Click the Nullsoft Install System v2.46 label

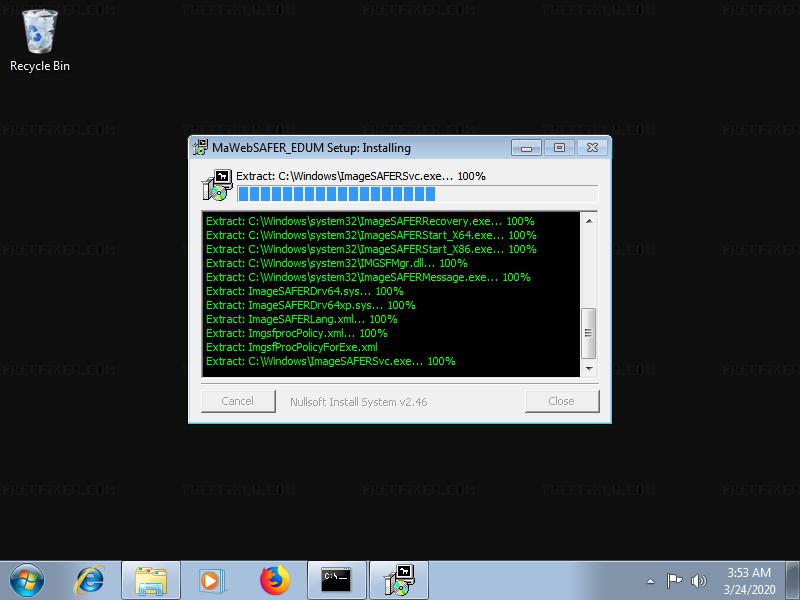point(359,402)
